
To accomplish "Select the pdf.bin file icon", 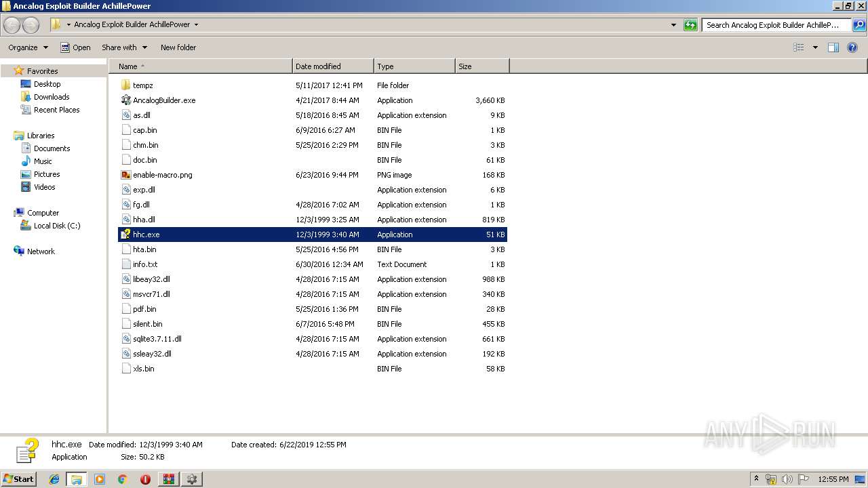I will tap(125, 309).
